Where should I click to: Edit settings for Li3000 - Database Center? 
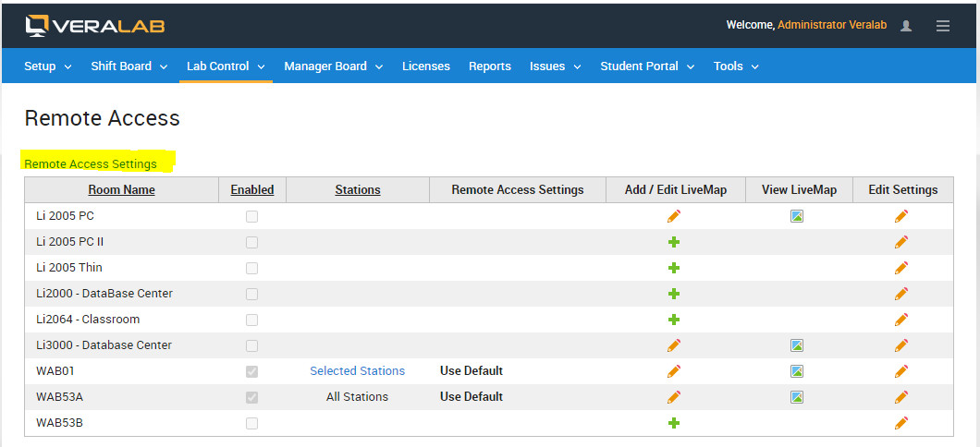900,345
